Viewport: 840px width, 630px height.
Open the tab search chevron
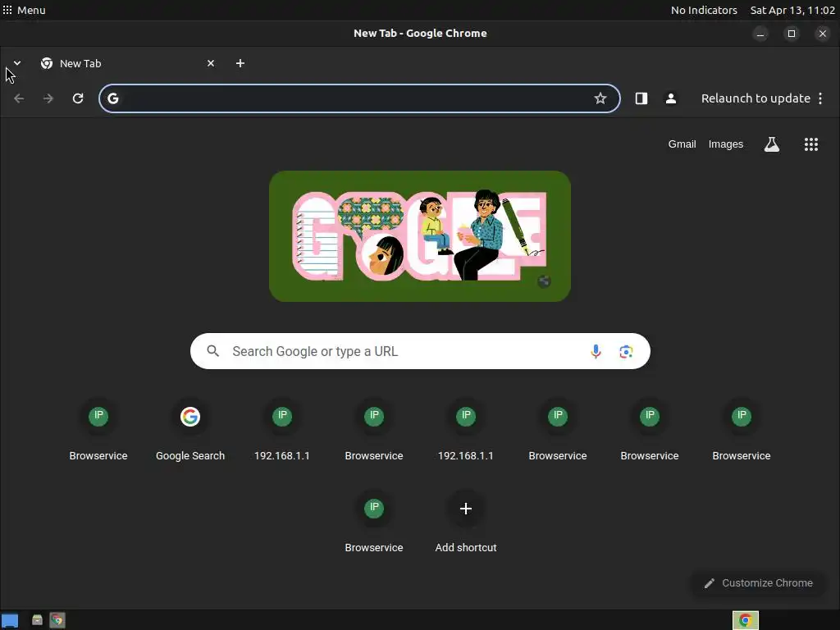17,63
